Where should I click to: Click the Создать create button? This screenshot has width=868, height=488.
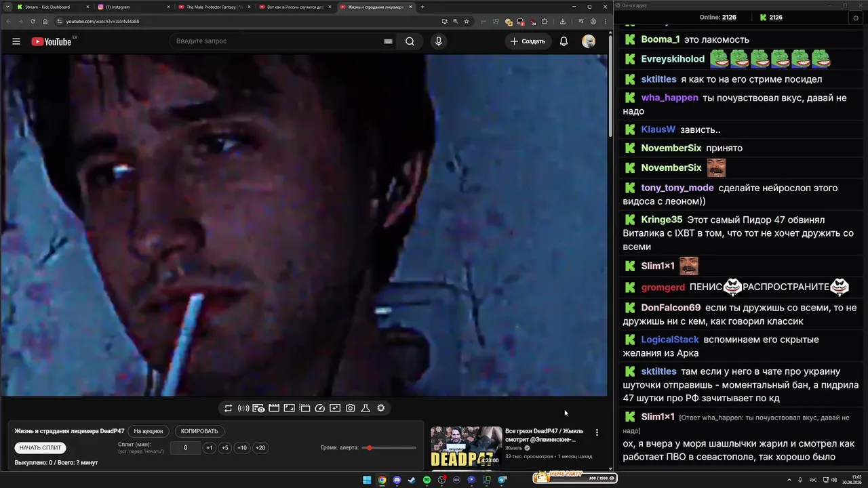[x=528, y=41]
